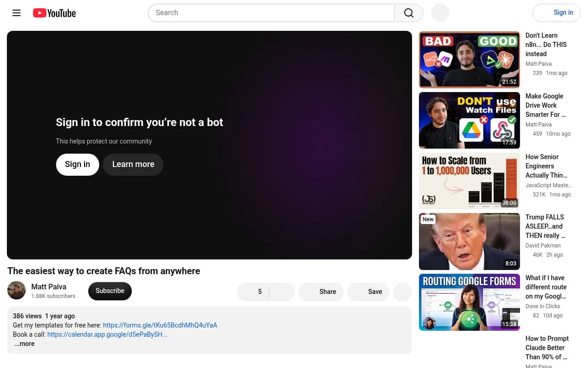588x368 pixels.
Task: Save the video to a playlist
Action: click(x=368, y=292)
